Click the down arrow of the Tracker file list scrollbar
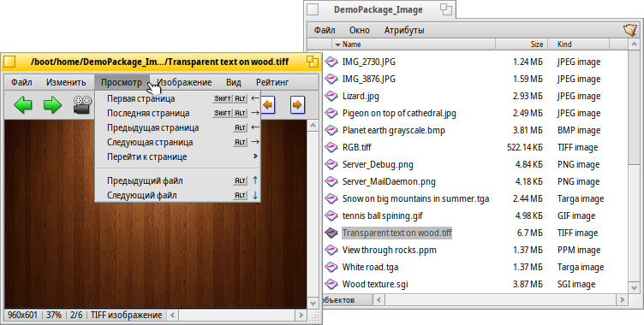Image resolution: width=644 pixels, height=325 pixels. pos(634,288)
